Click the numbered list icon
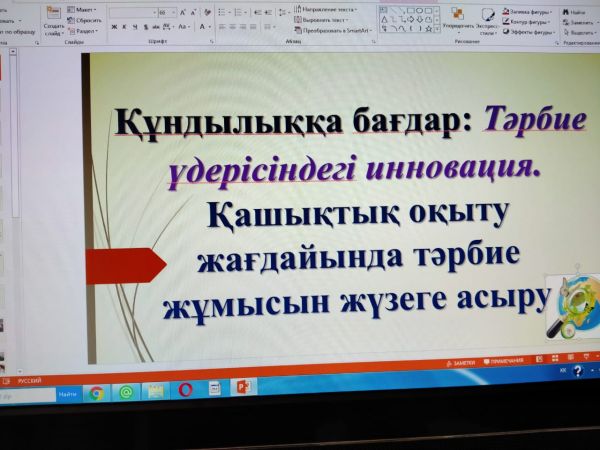This screenshot has height=450, width=600. [x=240, y=13]
